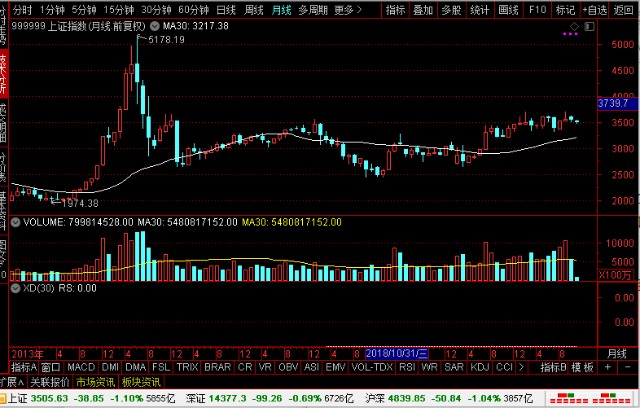Click the 模板 template button
The height and width of the screenshot is (408, 640).
point(582,368)
